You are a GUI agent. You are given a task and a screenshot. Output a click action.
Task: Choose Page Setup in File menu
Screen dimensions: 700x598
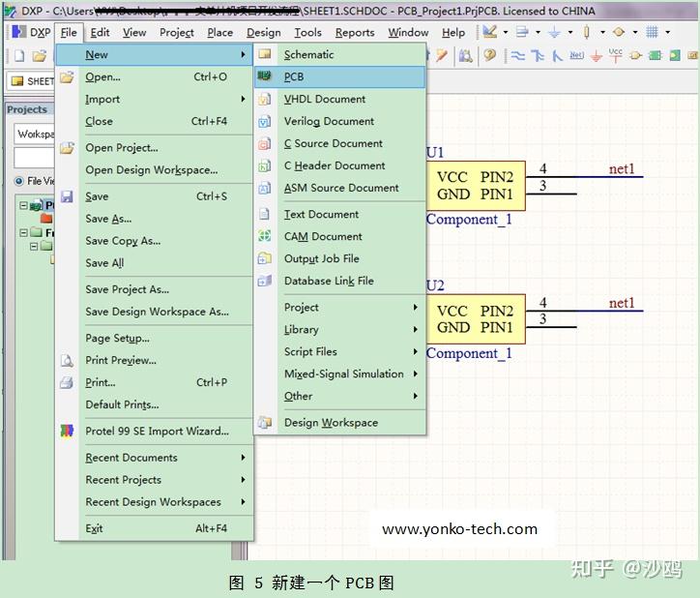[155, 338]
